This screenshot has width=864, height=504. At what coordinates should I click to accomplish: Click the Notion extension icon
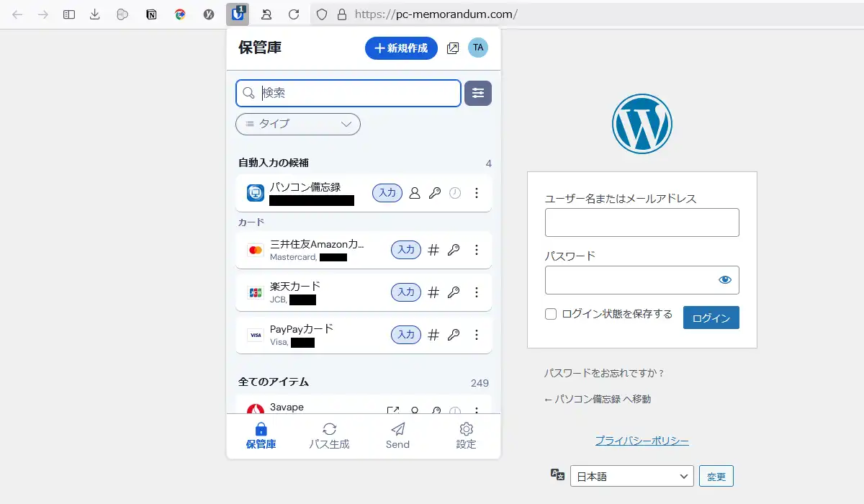pyautogui.click(x=151, y=14)
